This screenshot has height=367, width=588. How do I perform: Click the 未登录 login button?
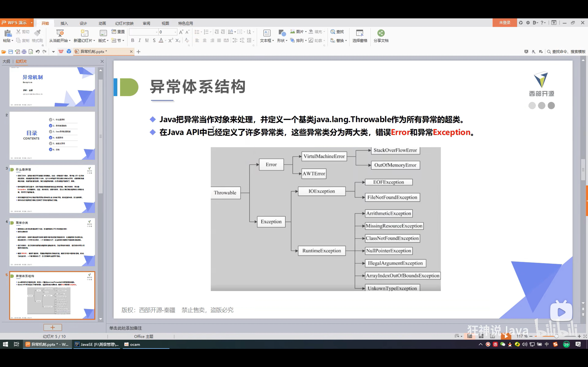(x=504, y=23)
